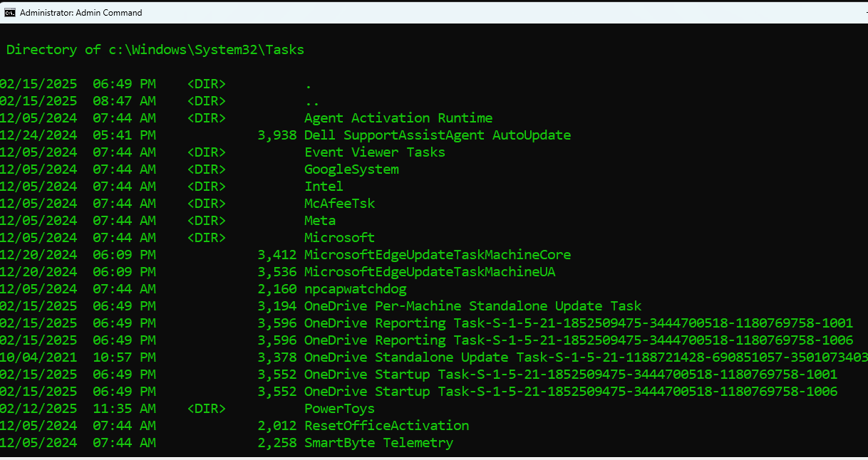
Task: Click the 10/04/2021 10:57 PM timestamp
Action: coord(78,357)
